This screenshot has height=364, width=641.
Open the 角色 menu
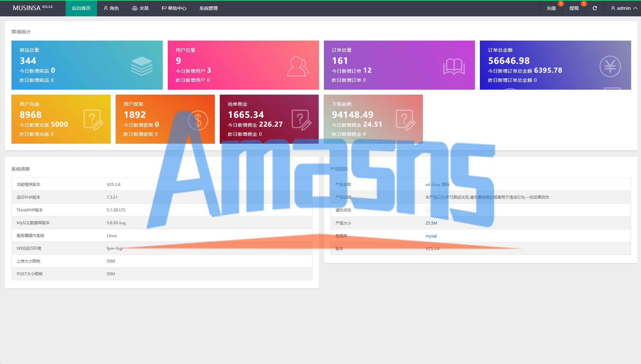[111, 8]
